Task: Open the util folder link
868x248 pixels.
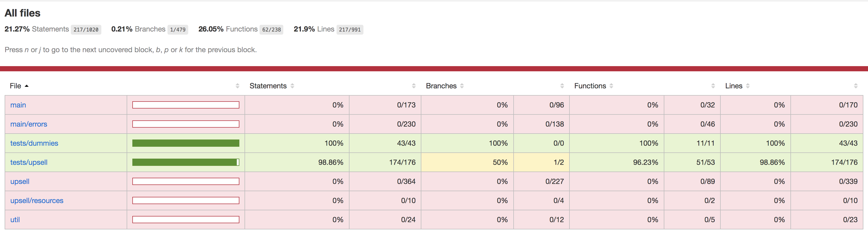Action: pos(15,220)
